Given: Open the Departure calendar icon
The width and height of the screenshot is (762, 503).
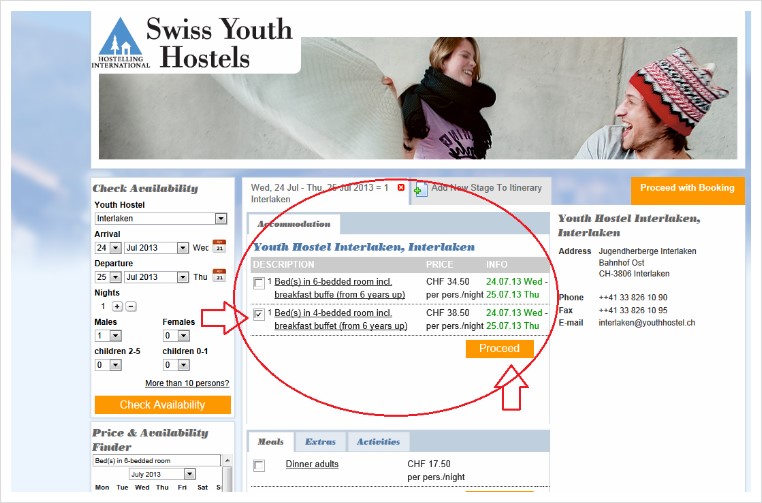Looking at the screenshot, I should 219,276.
